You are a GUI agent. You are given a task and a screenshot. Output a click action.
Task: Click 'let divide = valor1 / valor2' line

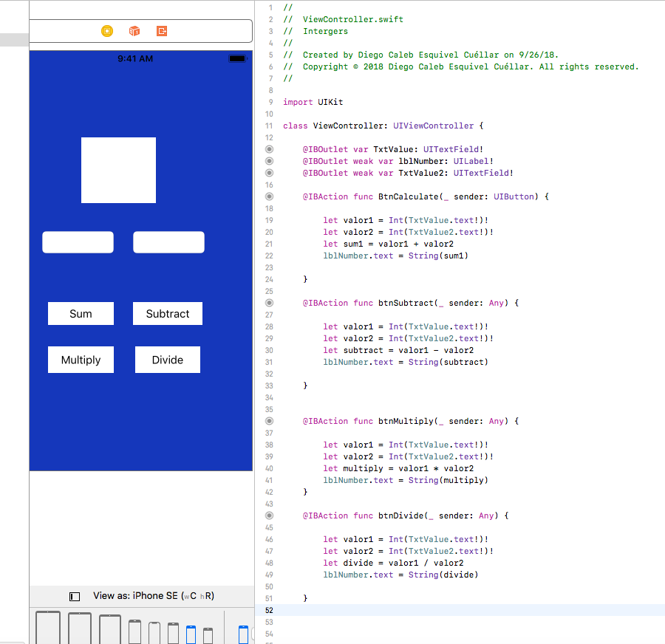tap(393, 563)
